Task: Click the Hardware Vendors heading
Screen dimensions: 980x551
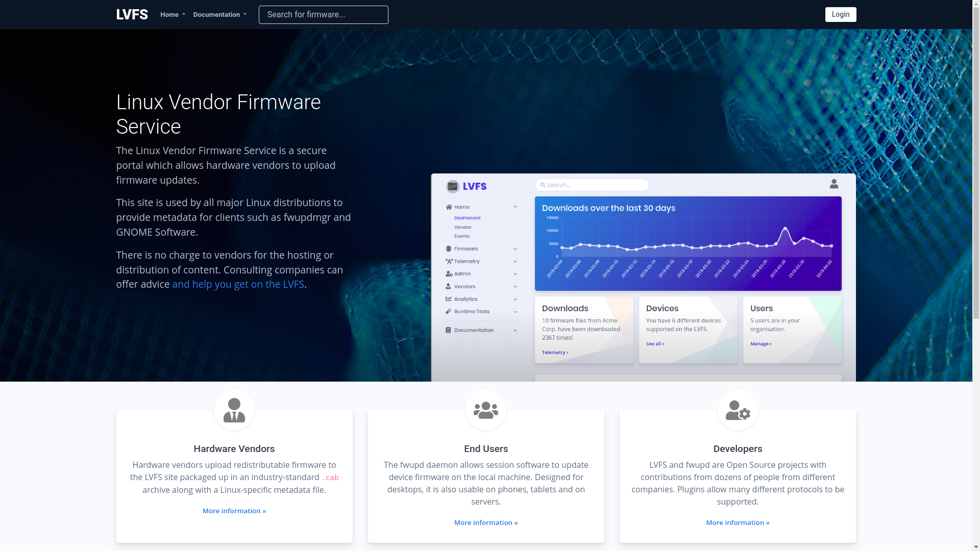Action: click(234, 449)
